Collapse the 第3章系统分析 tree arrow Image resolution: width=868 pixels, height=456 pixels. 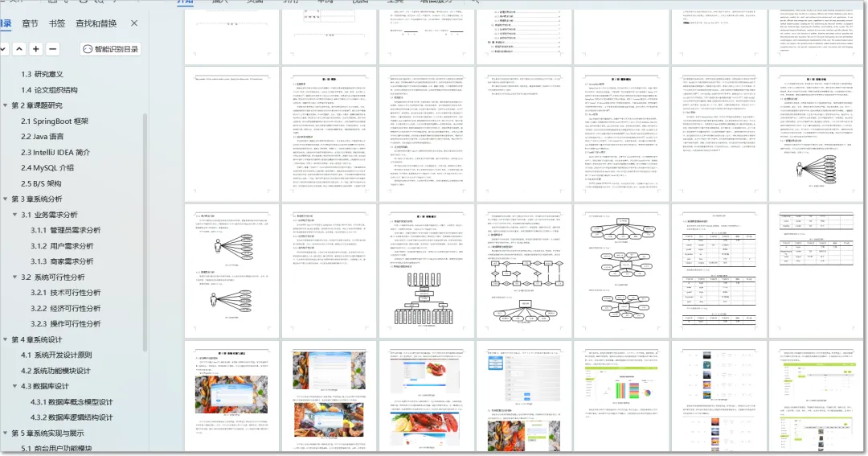[6, 199]
